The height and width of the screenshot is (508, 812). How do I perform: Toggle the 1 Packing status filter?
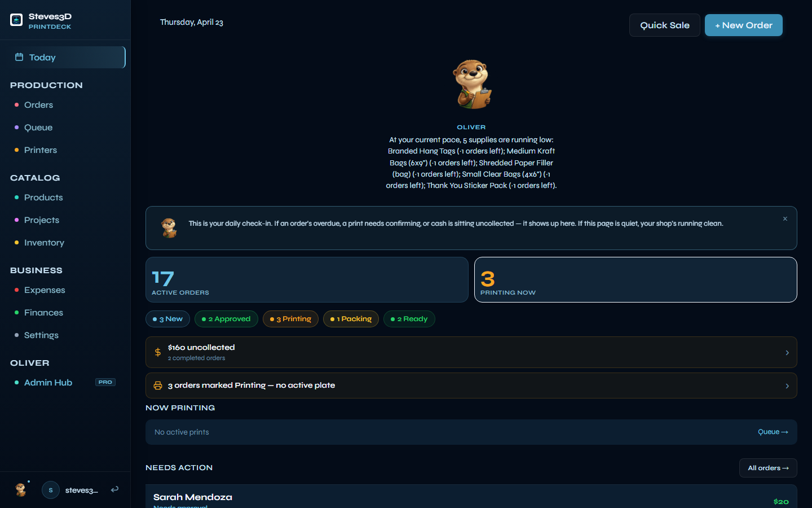(x=351, y=319)
